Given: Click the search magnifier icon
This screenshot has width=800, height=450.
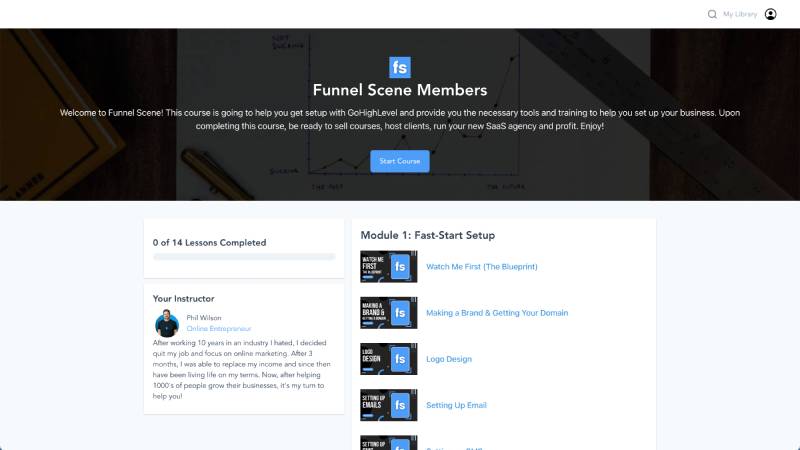Looking at the screenshot, I should pos(712,14).
